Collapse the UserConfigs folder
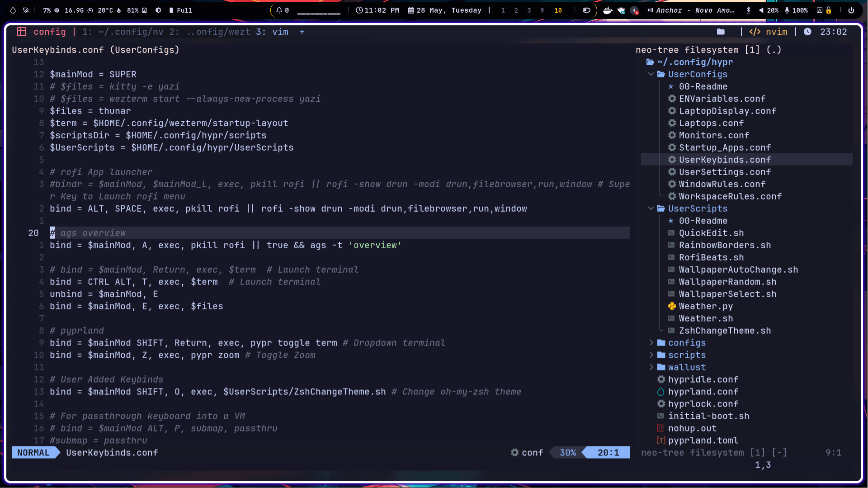 click(x=651, y=74)
